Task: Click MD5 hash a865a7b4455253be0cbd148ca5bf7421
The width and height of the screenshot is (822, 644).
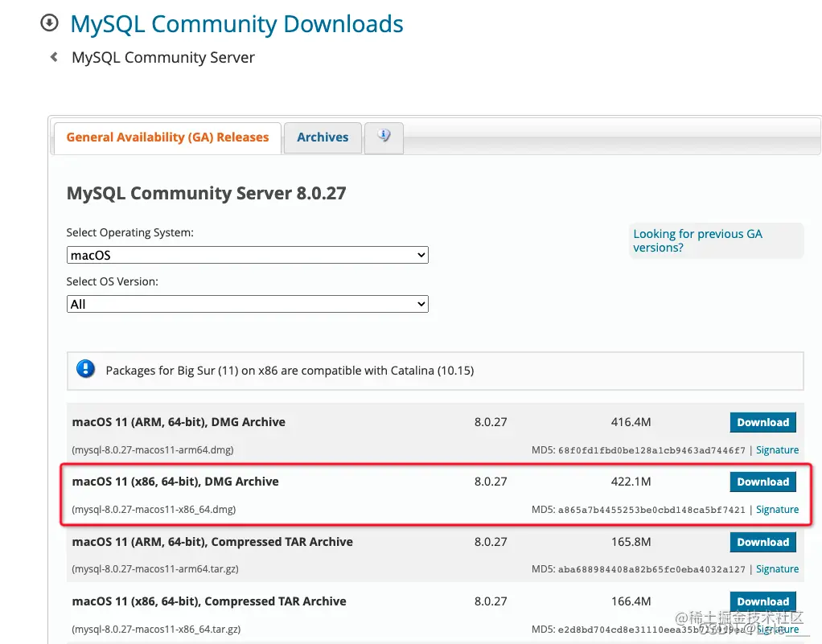Action: point(651,510)
